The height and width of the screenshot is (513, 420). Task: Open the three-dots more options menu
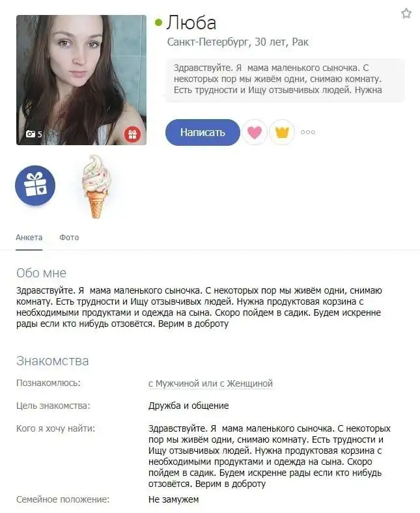[308, 132]
